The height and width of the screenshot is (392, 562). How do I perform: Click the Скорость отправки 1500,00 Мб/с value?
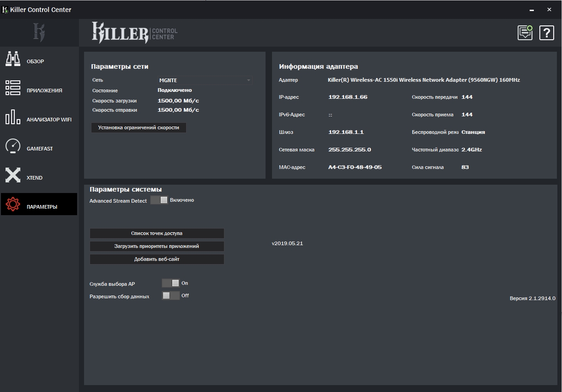(x=178, y=110)
